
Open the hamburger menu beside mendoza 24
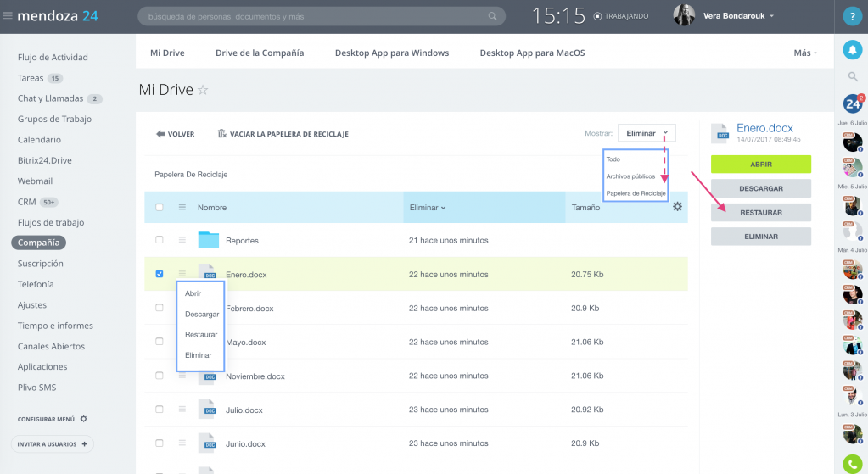point(8,15)
